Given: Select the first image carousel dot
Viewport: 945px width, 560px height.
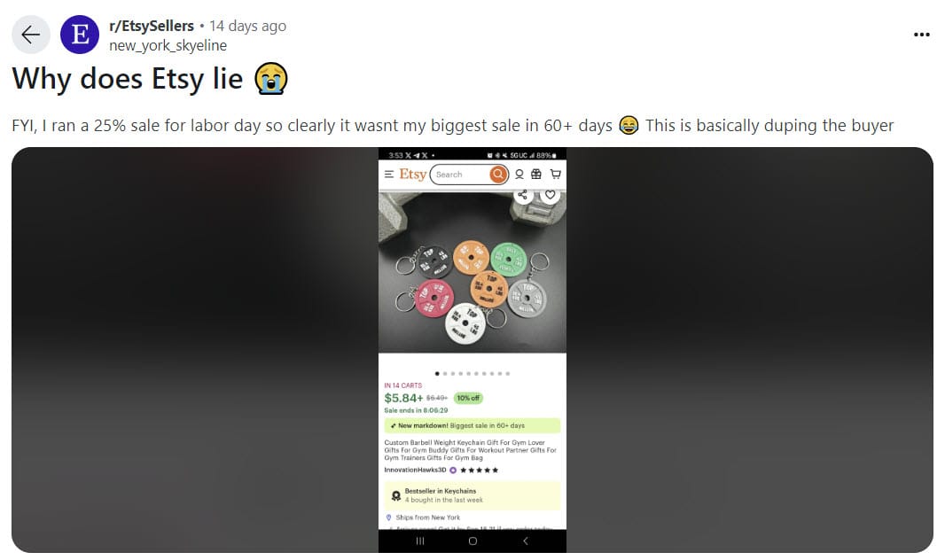Looking at the screenshot, I should [437, 374].
